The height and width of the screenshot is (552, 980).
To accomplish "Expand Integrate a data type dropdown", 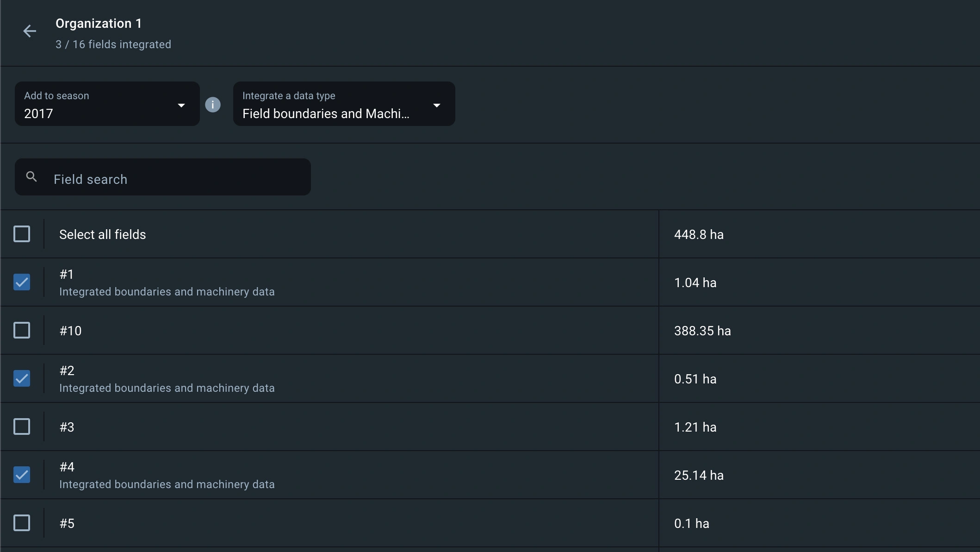I will 343,104.
